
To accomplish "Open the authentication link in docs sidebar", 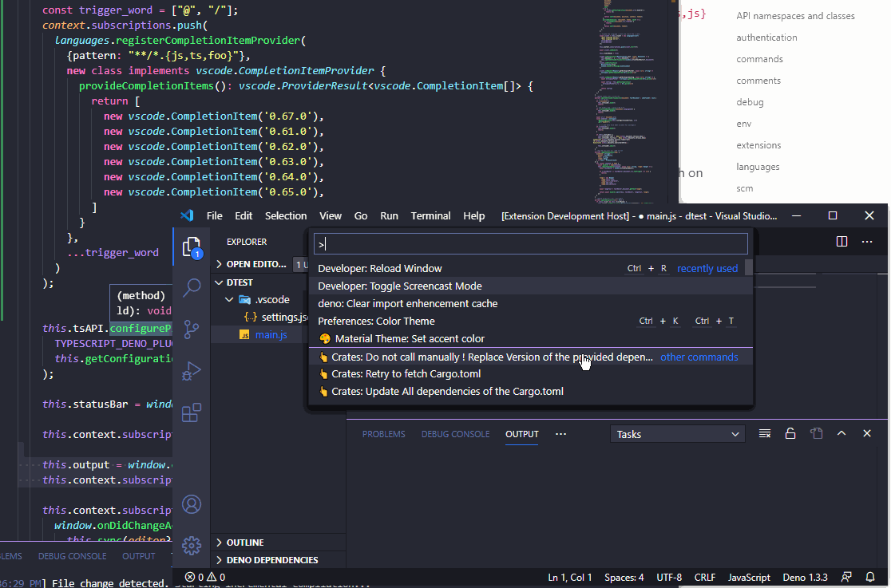I will 766,37.
